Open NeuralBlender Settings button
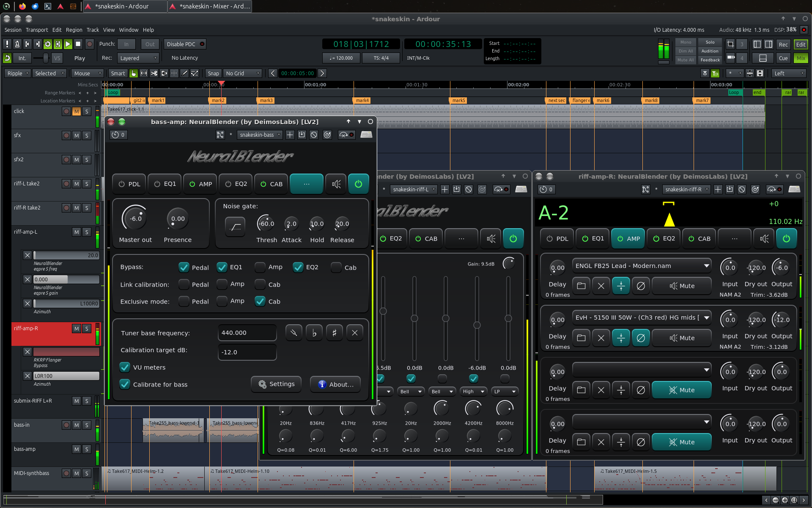The height and width of the screenshot is (508, 812). click(276, 384)
